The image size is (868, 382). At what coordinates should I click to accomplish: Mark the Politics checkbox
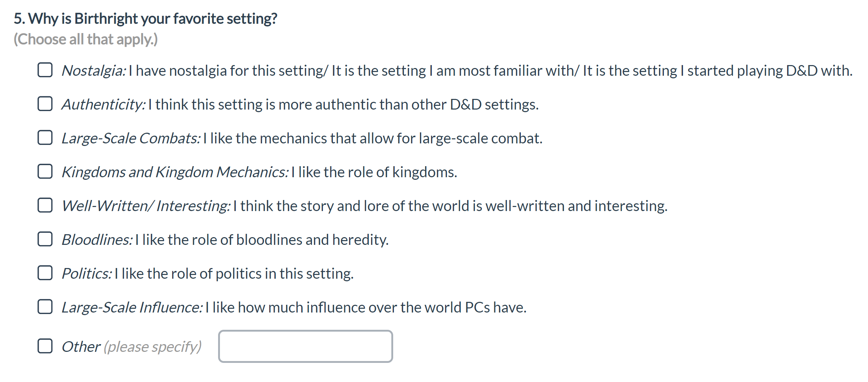tap(45, 273)
